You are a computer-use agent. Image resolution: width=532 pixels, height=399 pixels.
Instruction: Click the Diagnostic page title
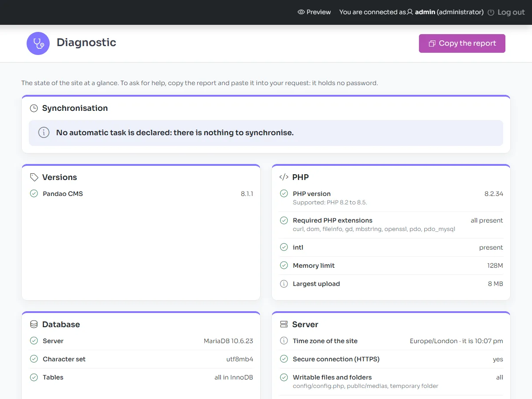click(86, 43)
